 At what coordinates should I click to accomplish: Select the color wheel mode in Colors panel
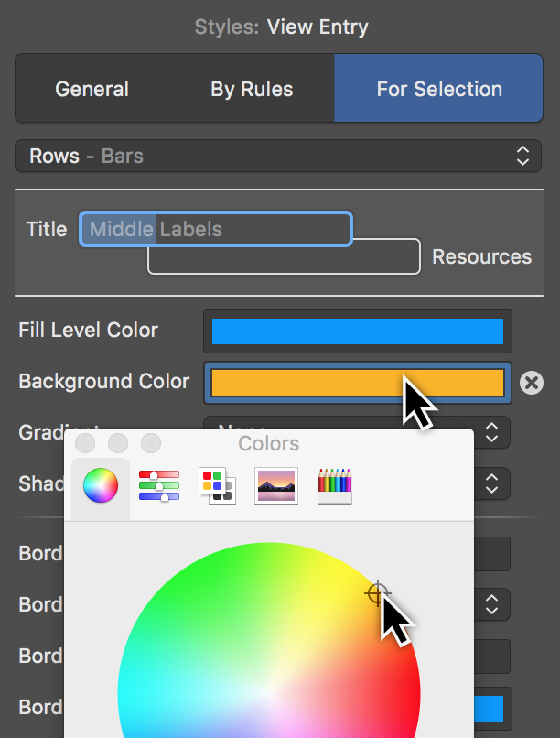pos(100,485)
